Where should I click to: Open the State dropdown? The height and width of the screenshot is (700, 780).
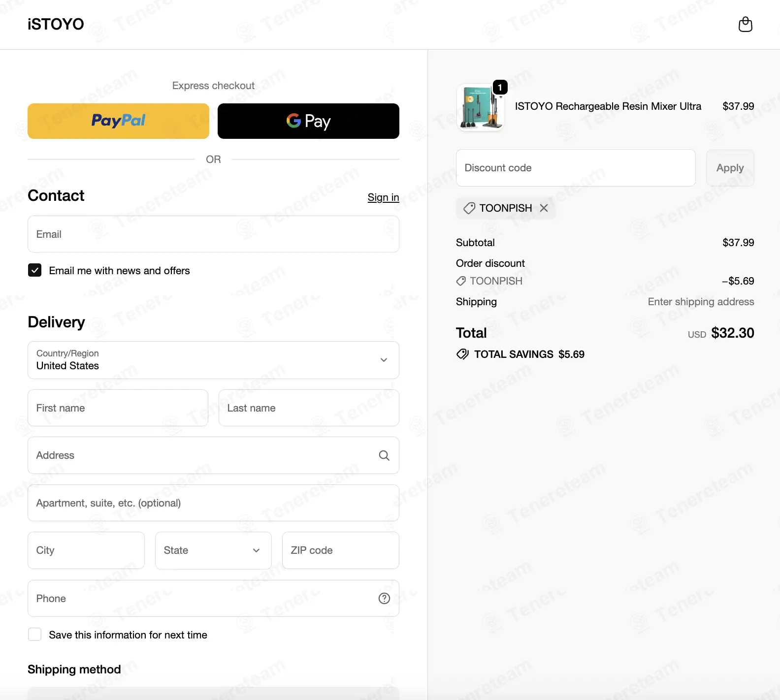click(213, 550)
